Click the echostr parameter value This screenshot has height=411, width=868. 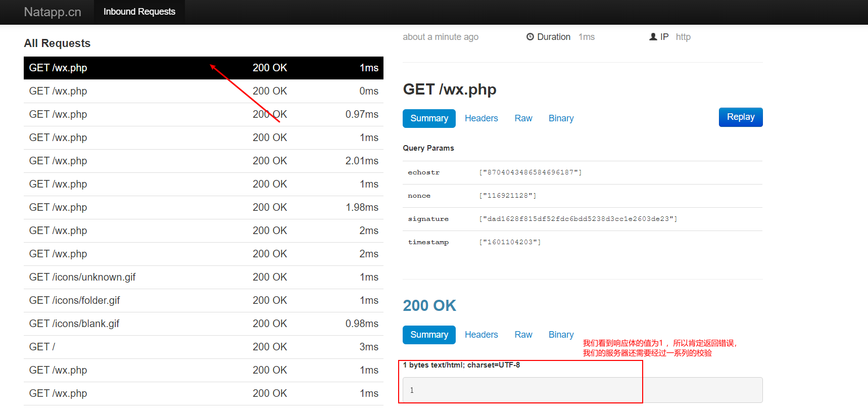click(531, 172)
